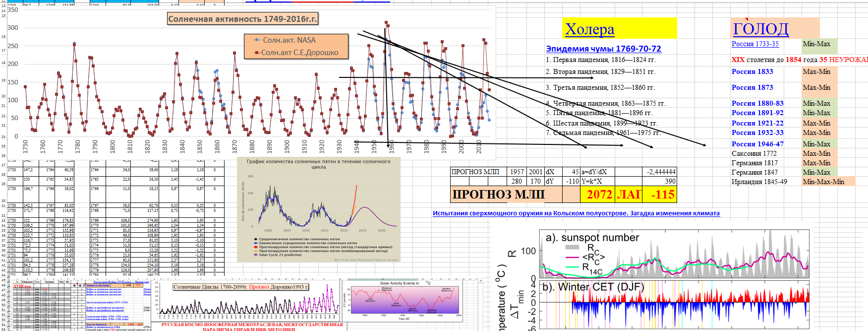Select legend entry "Солн.акт. NASA"
The image size is (868, 331).
pos(289,40)
